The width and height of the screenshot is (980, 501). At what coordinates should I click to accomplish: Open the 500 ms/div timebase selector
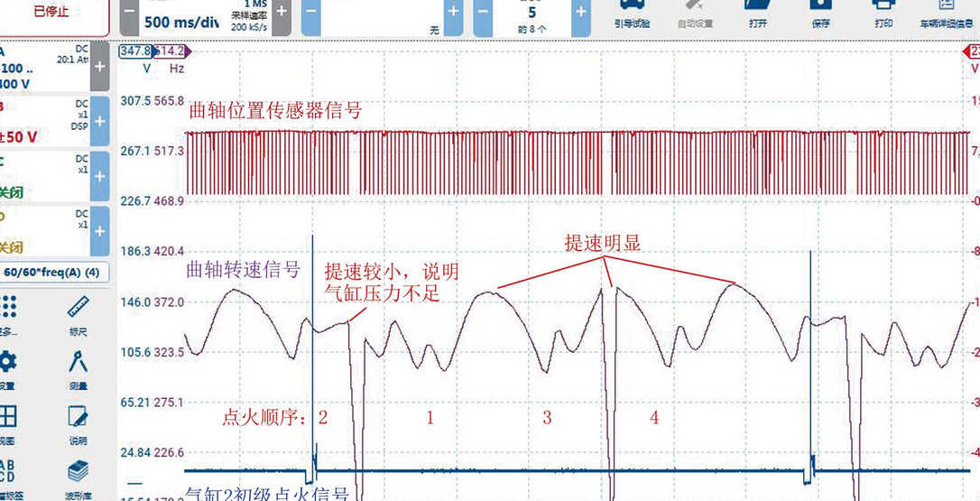(180, 22)
